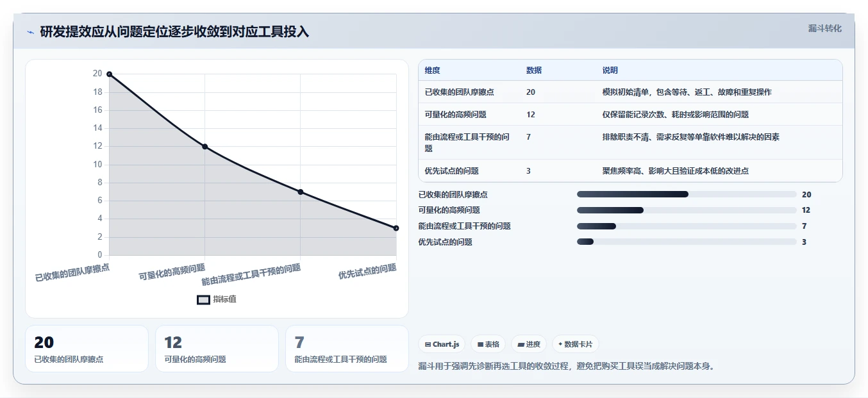The height and width of the screenshot is (398, 868).
Task: Click progress list label 优先试点的问题
Action: tap(445, 242)
